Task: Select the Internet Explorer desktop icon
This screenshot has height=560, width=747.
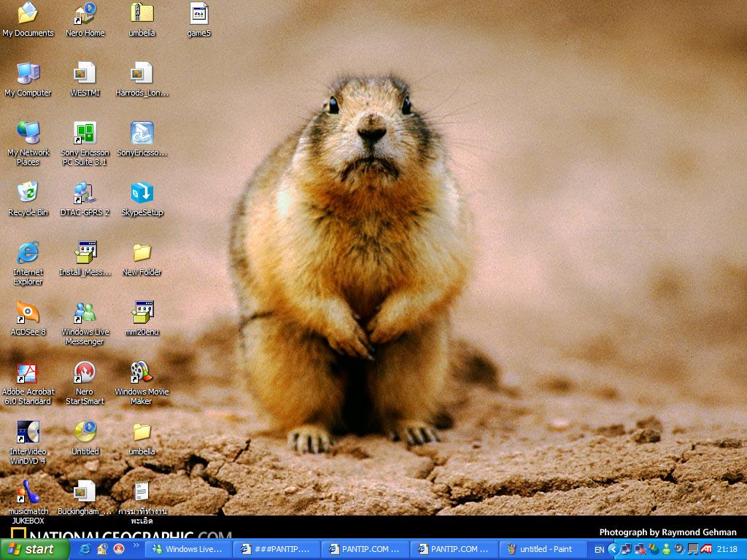Action: point(28,263)
